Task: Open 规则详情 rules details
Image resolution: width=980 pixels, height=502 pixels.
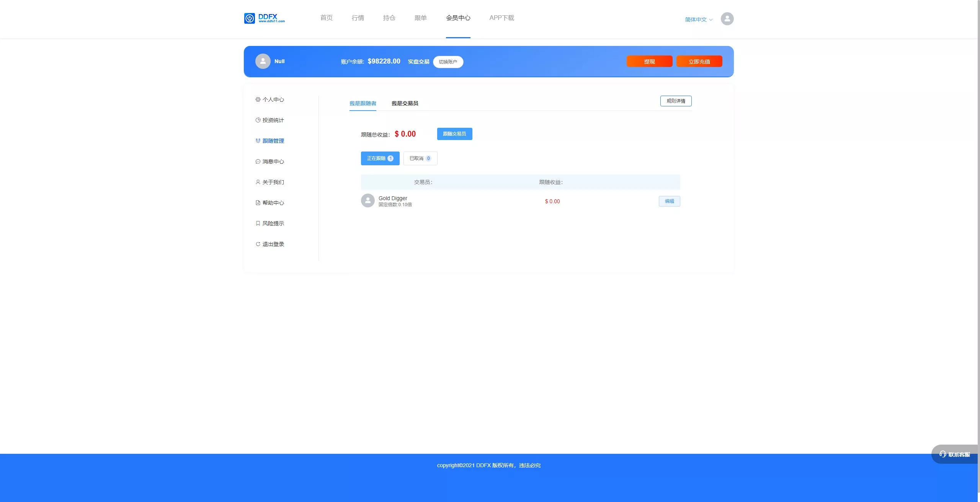Action: click(676, 101)
